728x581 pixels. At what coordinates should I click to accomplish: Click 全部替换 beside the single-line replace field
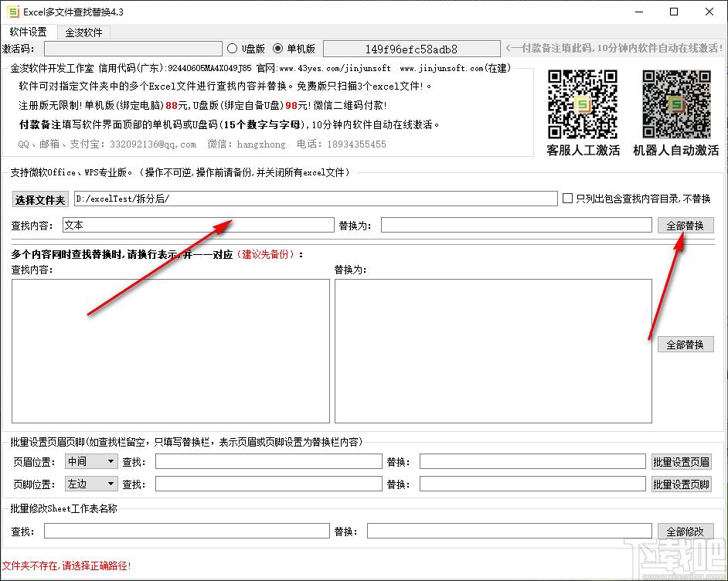(x=685, y=226)
